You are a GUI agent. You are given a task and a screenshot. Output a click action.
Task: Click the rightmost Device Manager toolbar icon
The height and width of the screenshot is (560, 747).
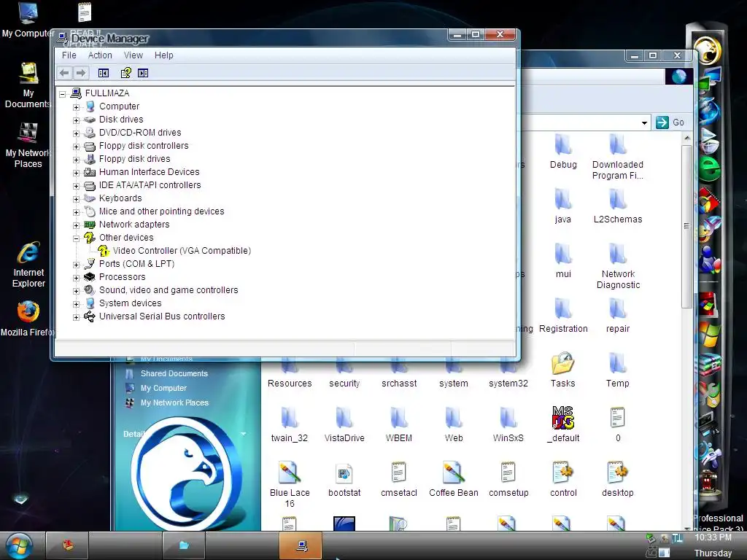[143, 73]
